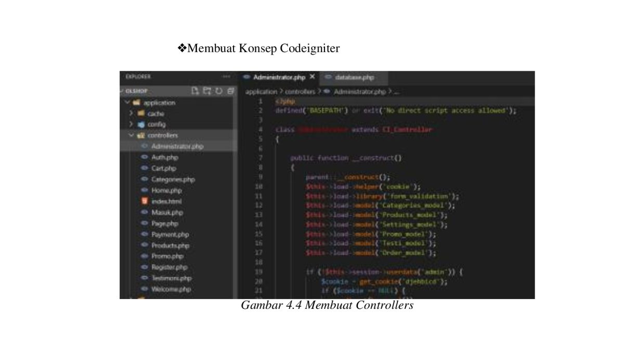Screen dimensions: 624x364
Task: Select the Administrator.php editor tab
Action: [x=279, y=77]
